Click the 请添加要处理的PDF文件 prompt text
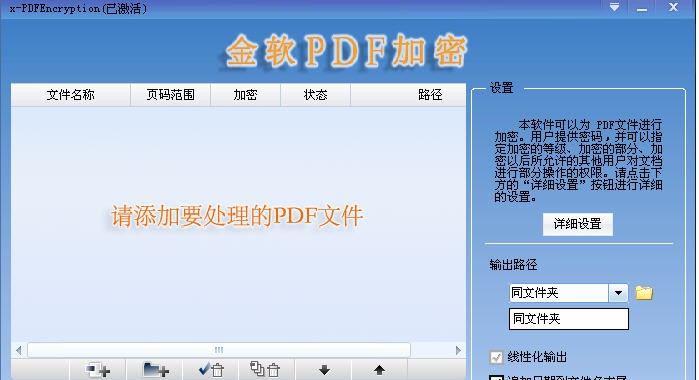Screen dimensions: 699x380 coord(237,216)
